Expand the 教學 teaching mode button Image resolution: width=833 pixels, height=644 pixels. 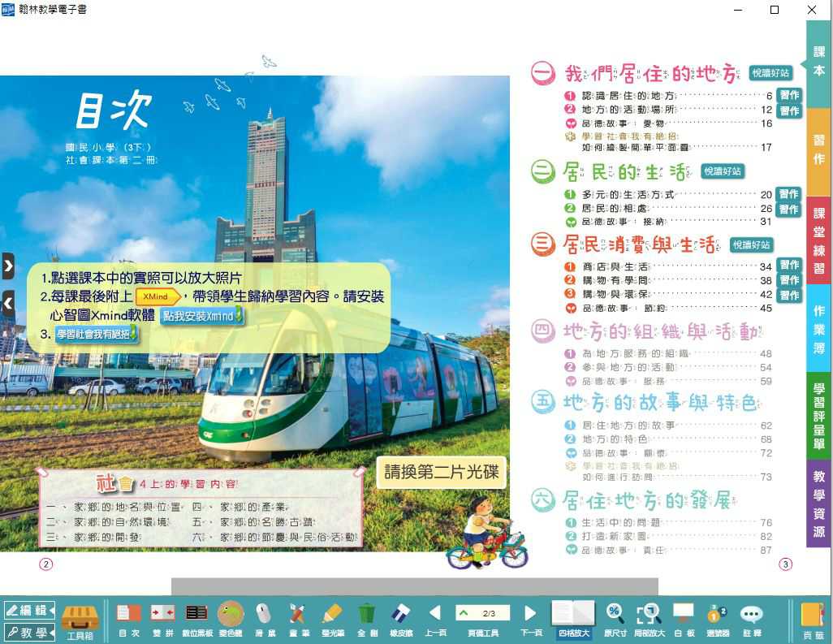[29, 633]
